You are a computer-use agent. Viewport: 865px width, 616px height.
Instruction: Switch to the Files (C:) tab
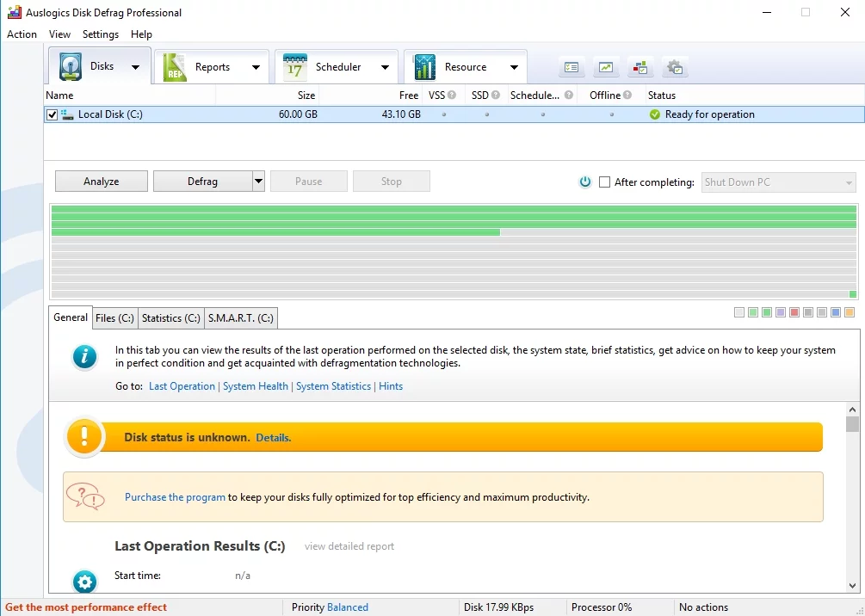tap(114, 318)
